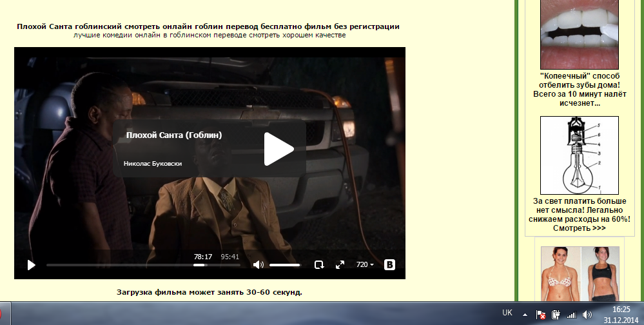Screen dimensions: 644x325
Task: Click the power plug tray icon
Action: point(556,315)
